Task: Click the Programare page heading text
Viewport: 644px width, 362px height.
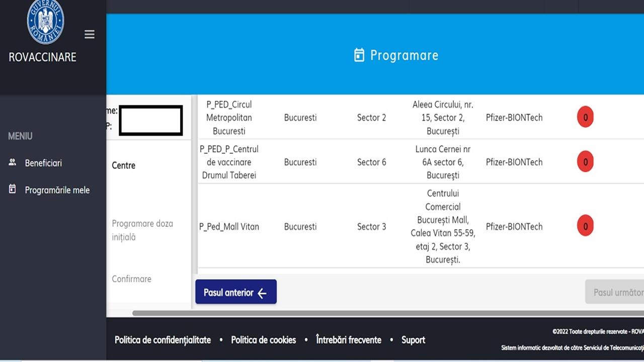Action: [x=404, y=55]
